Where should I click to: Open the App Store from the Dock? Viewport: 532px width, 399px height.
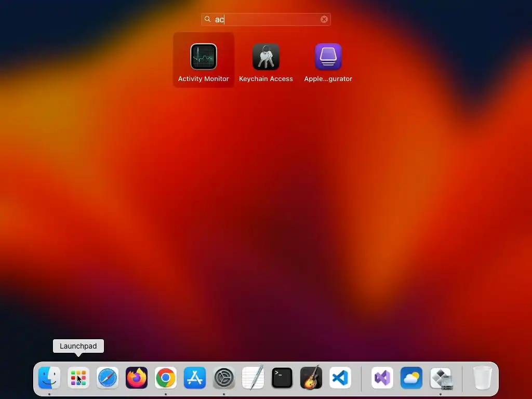point(195,378)
